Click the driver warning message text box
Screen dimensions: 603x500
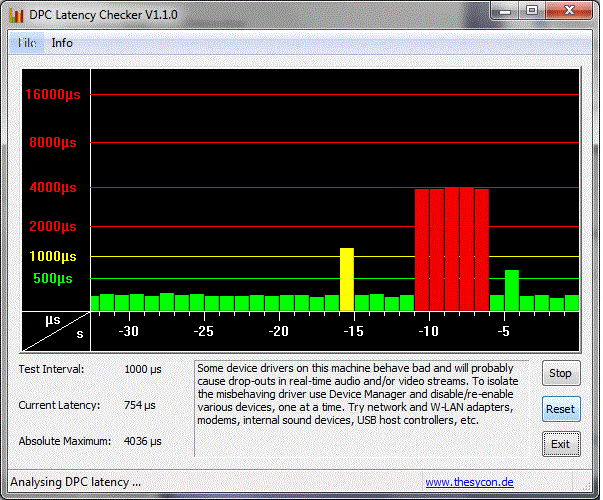(x=362, y=408)
